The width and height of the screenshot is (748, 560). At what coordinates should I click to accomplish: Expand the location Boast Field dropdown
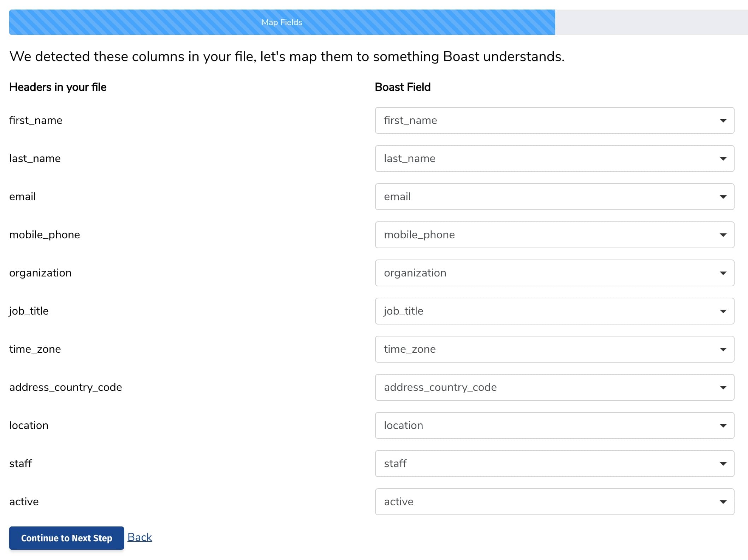[554, 425]
